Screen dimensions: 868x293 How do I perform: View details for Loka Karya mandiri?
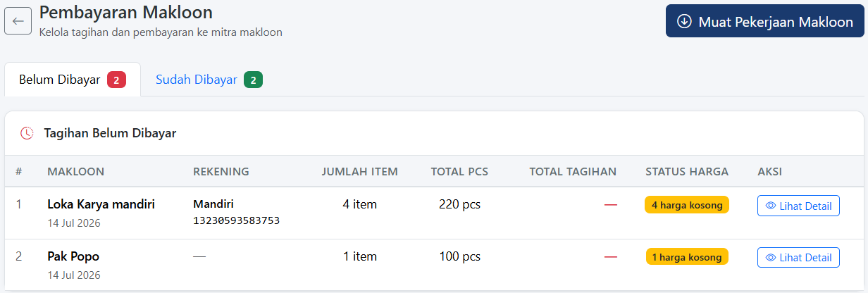[798, 206]
